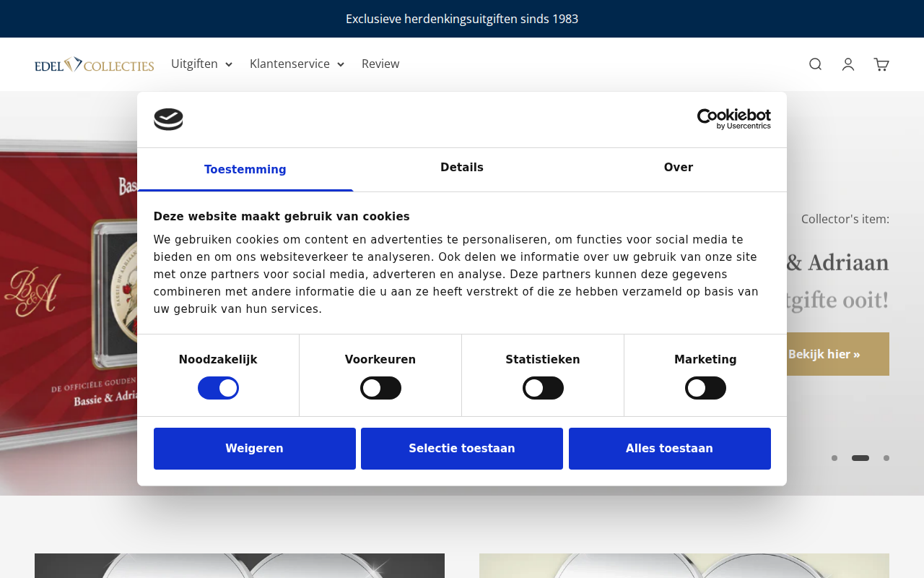
Task: Toggle the Noodzakelijk cookie switch
Action: 218,388
